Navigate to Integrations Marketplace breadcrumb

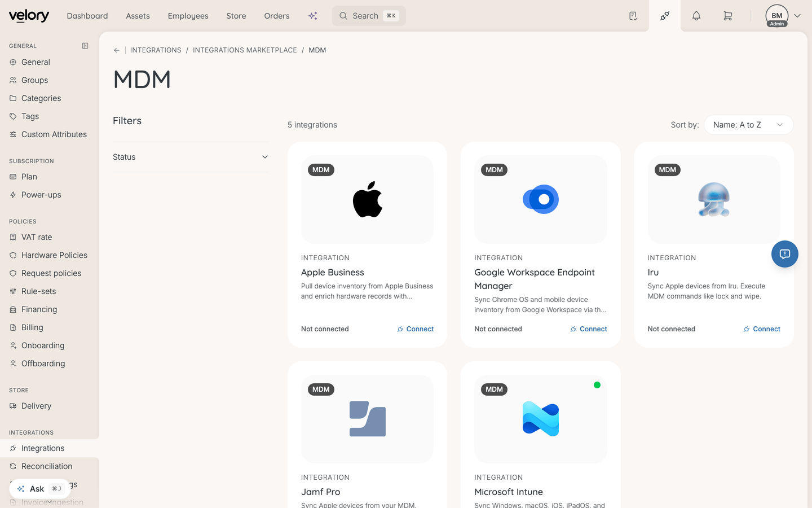click(245, 50)
